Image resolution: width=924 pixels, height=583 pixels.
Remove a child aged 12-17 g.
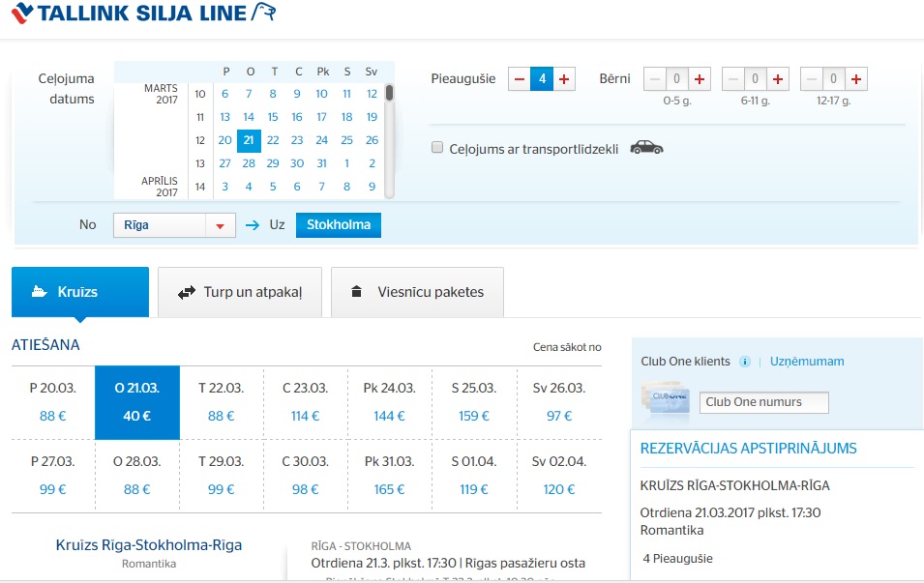(812, 79)
